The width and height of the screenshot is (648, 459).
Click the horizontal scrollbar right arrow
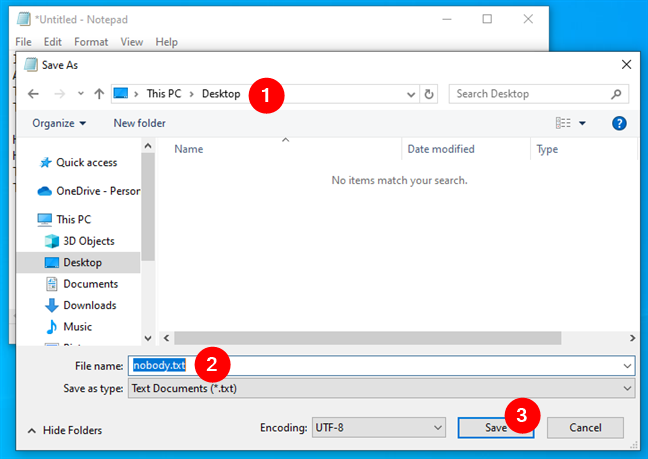[x=632, y=338]
